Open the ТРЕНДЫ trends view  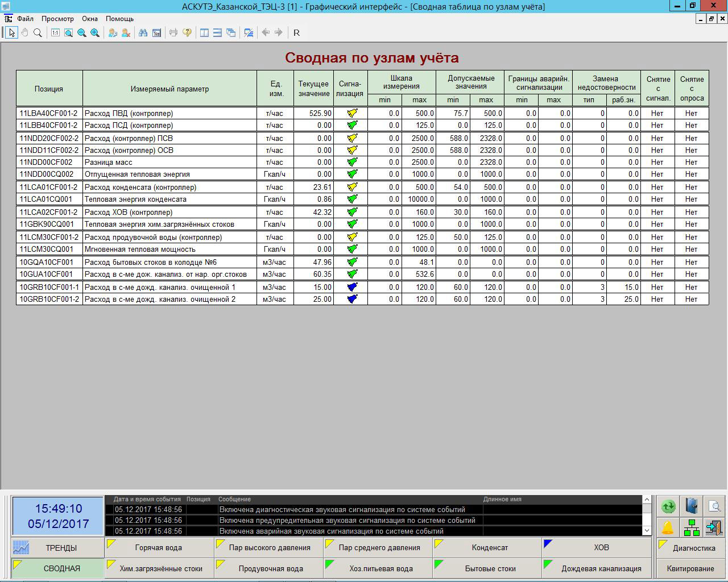tap(57, 548)
